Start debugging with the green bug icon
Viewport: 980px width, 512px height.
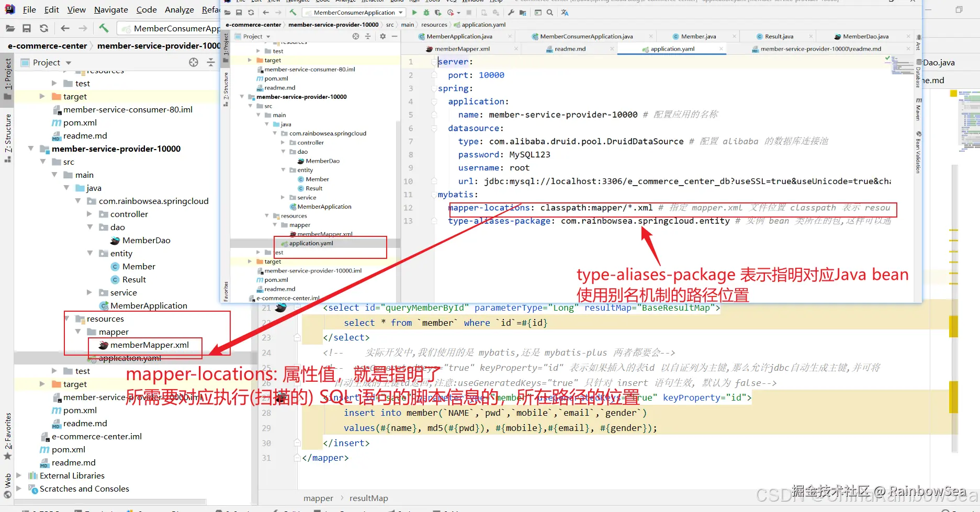point(426,13)
